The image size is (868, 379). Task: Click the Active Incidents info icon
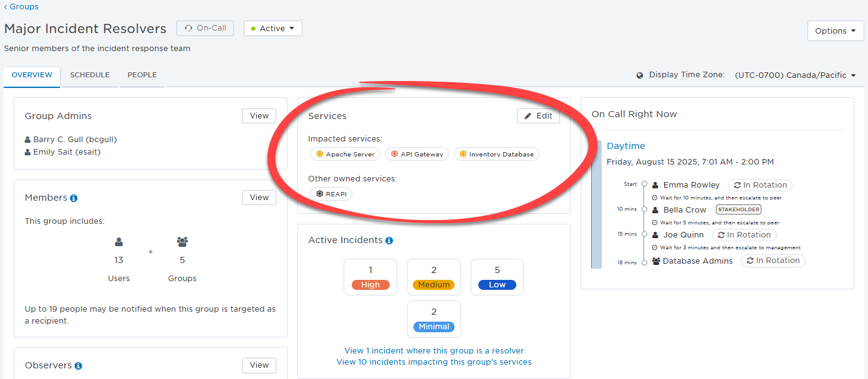coord(389,241)
